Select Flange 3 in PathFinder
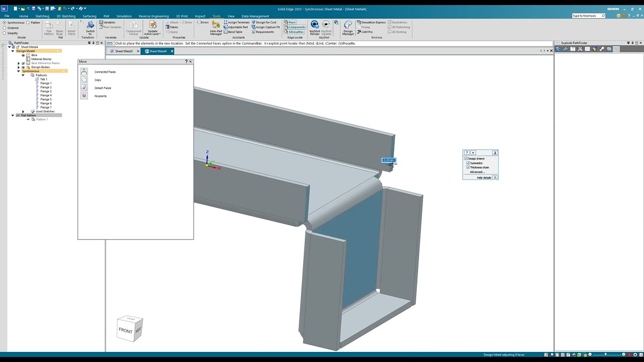Image resolution: width=644 pixels, height=362 pixels. click(46, 92)
